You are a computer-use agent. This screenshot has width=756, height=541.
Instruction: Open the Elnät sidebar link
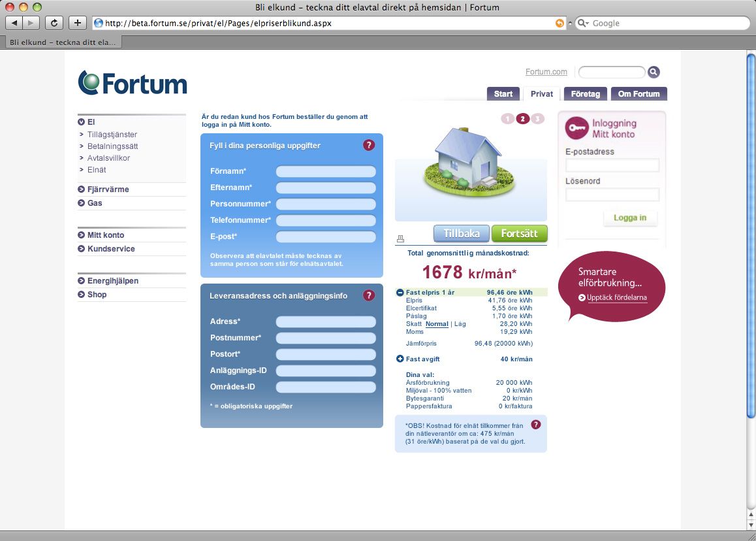coord(97,170)
